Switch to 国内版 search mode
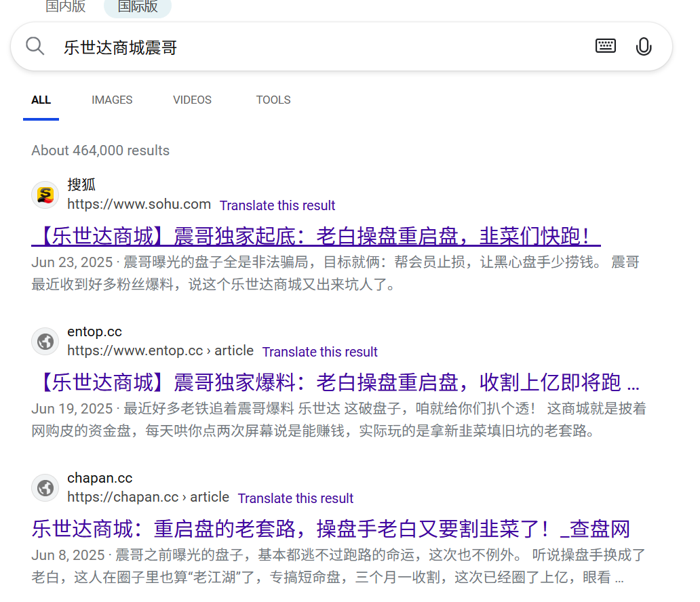700x602 pixels. (64, 7)
